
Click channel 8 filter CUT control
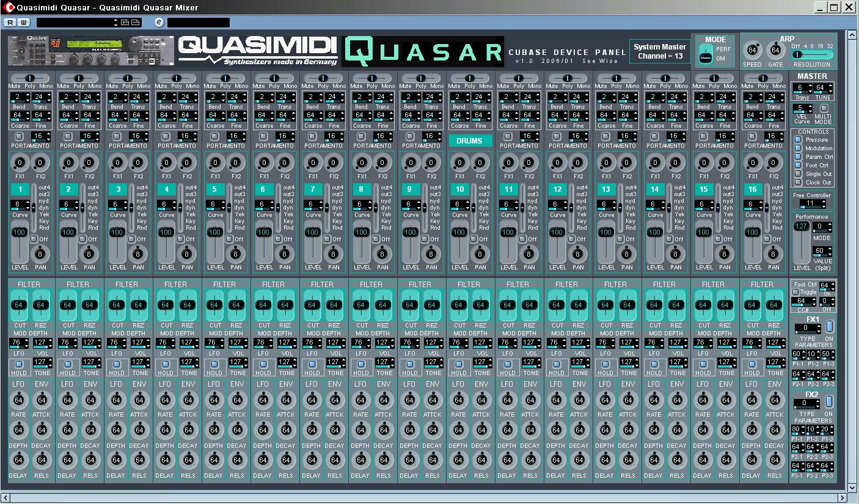coord(360,305)
